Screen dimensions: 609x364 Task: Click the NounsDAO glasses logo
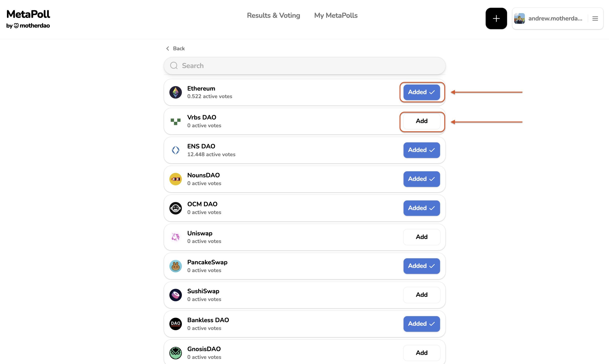pos(175,179)
